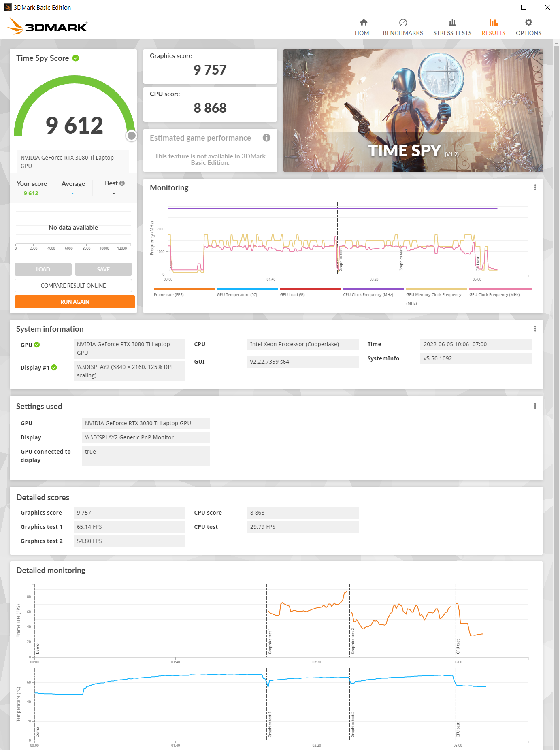Click the Time Spy banner image
The image size is (560, 750).
click(413, 111)
